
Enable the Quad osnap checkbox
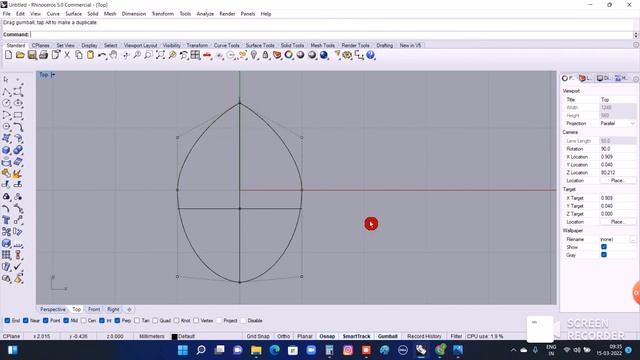point(155,320)
